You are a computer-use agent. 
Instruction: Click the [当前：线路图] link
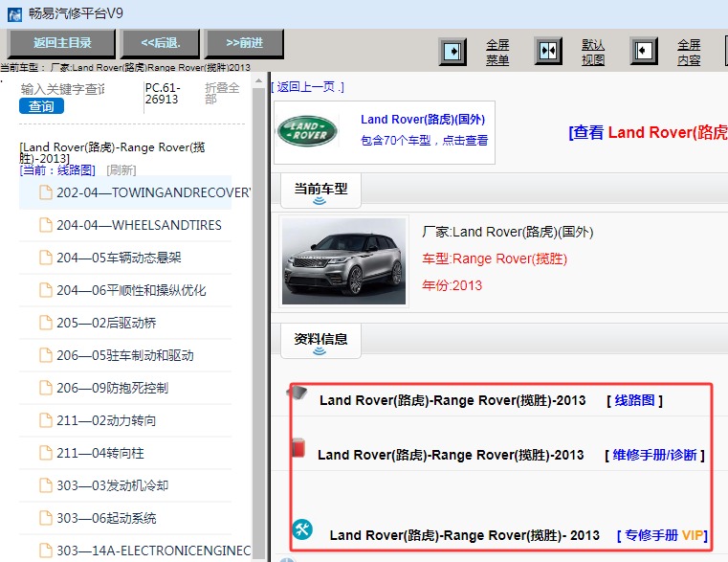tap(57, 170)
